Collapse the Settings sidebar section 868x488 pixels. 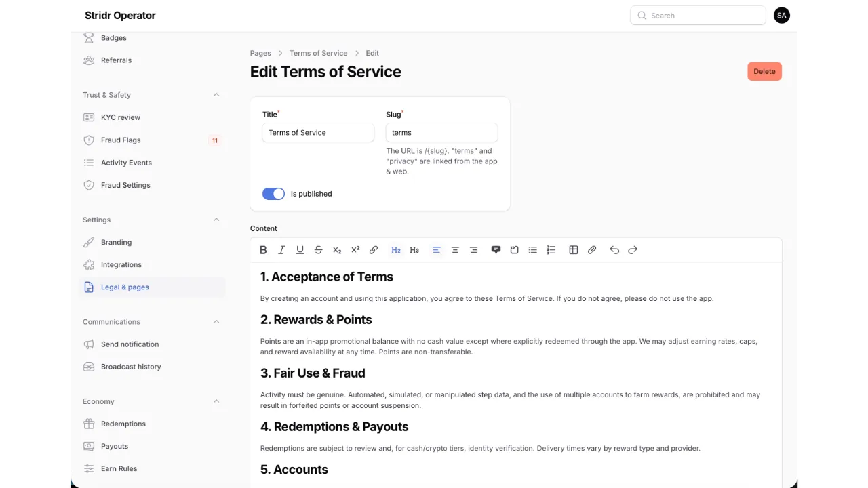216,220
